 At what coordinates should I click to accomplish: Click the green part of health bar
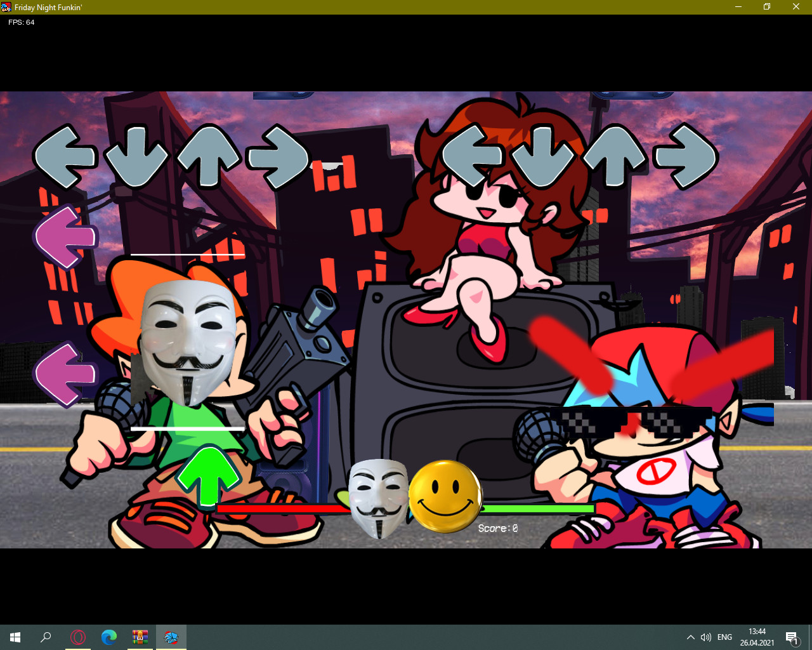point(538,508)
